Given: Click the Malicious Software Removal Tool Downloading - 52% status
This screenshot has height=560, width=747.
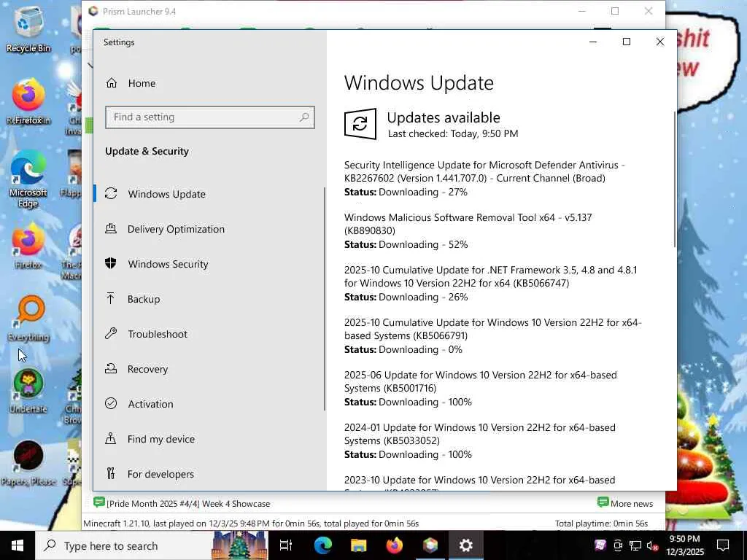Looking at the screenshot, I should (x=406, y=245).
